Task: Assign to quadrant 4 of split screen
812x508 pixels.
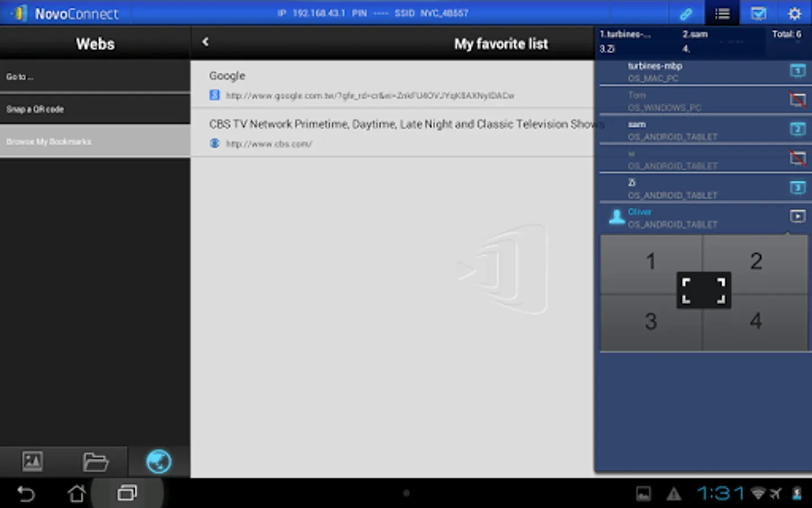Action: [x=756, y=322]
